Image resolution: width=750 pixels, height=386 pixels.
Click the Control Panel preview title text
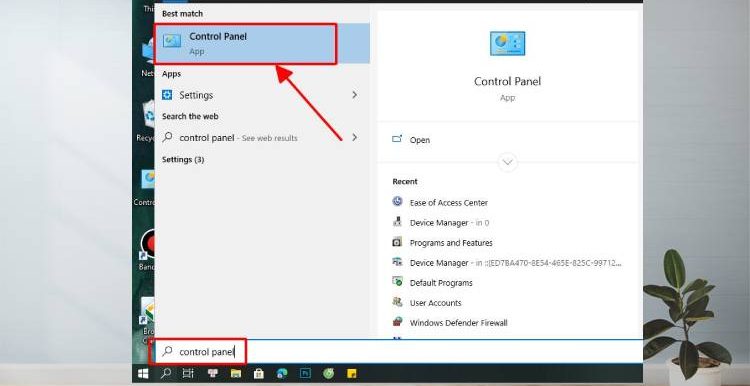pos(507,81)
